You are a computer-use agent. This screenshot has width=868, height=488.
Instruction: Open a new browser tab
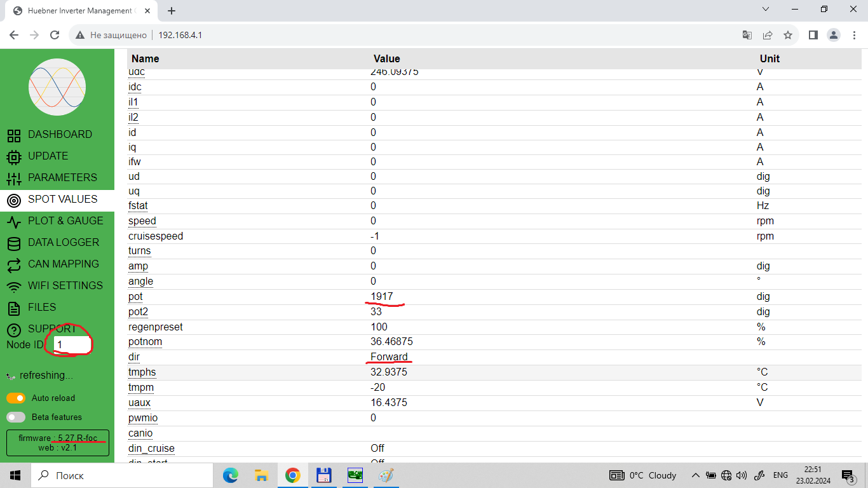coord(172,11)
